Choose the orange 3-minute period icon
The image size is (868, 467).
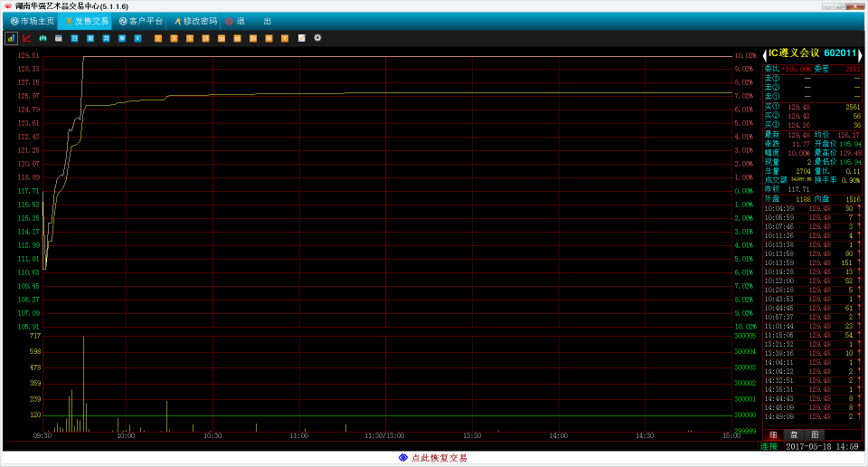[174, 38]
